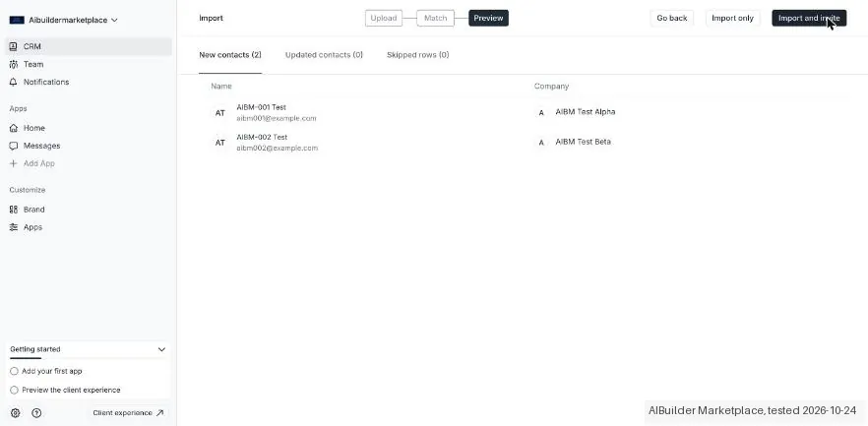This screenshot has width=868, height=426.
Task: Open settings via the gear icon
Action: 16,413
